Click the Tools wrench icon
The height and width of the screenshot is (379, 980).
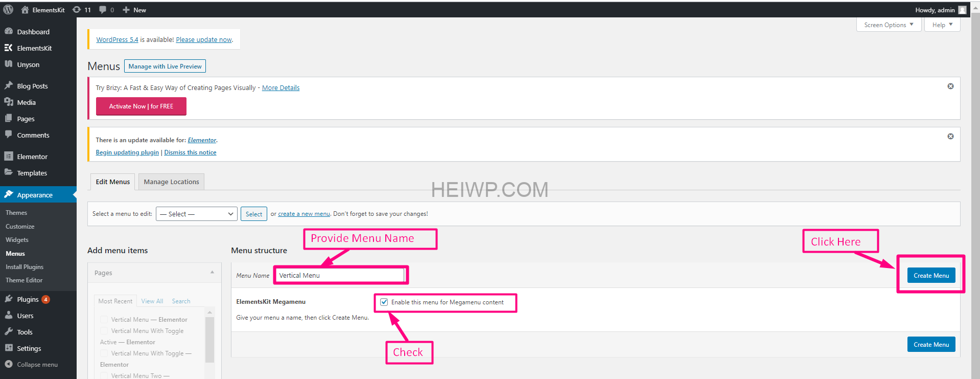(9, 331)
